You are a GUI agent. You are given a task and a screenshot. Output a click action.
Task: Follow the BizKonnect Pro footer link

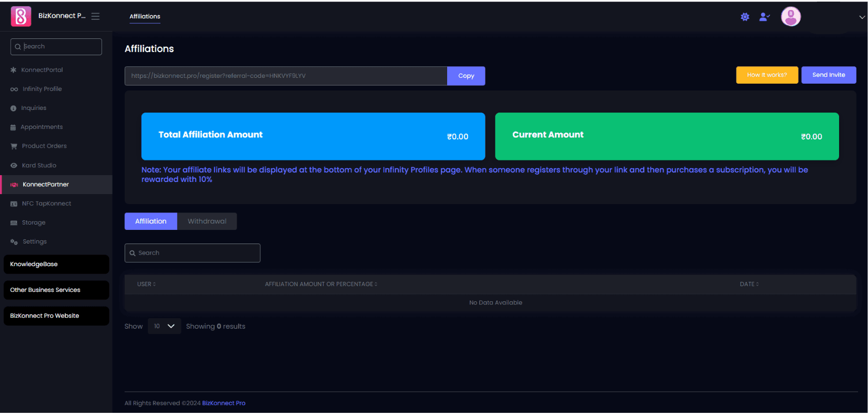point(224,403)
